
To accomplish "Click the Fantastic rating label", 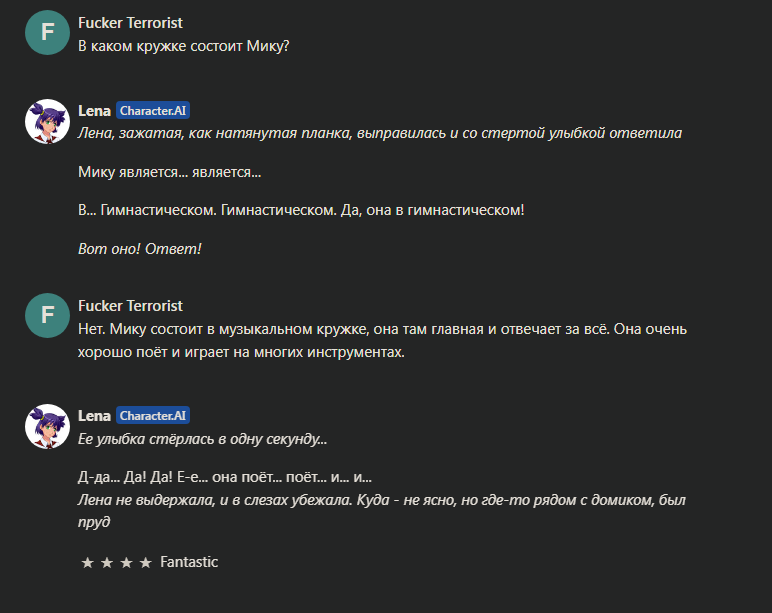I will (x=189, y=562).
